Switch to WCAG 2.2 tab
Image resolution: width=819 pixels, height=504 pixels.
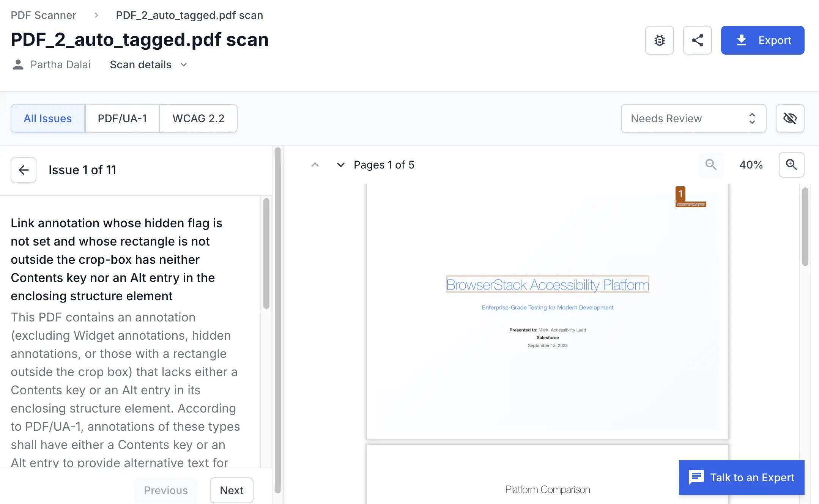click(x=198, y=118)
